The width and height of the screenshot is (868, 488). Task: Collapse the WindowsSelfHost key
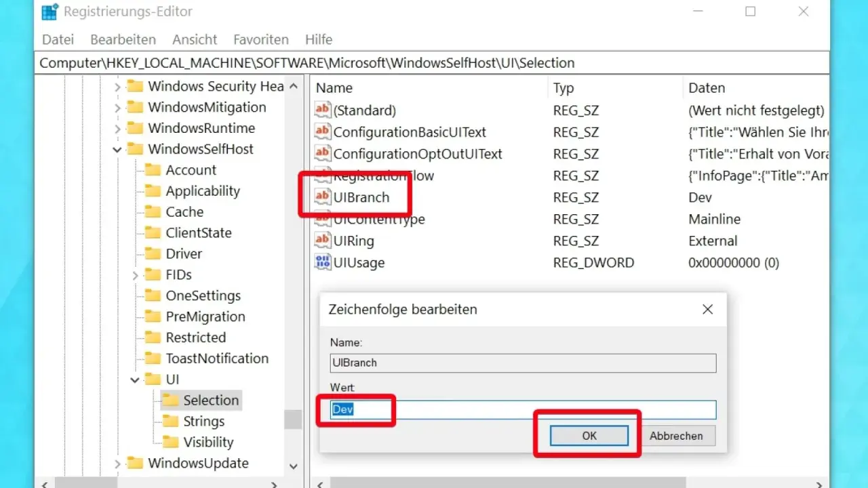117,150
